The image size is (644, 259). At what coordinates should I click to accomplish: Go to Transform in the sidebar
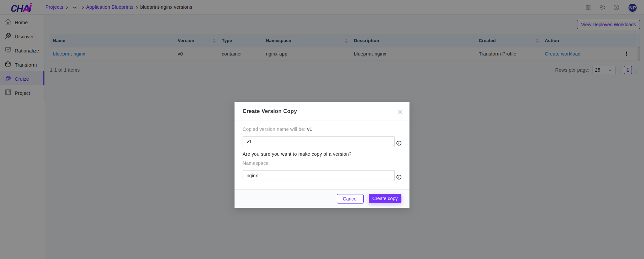[x=26, y=65]
